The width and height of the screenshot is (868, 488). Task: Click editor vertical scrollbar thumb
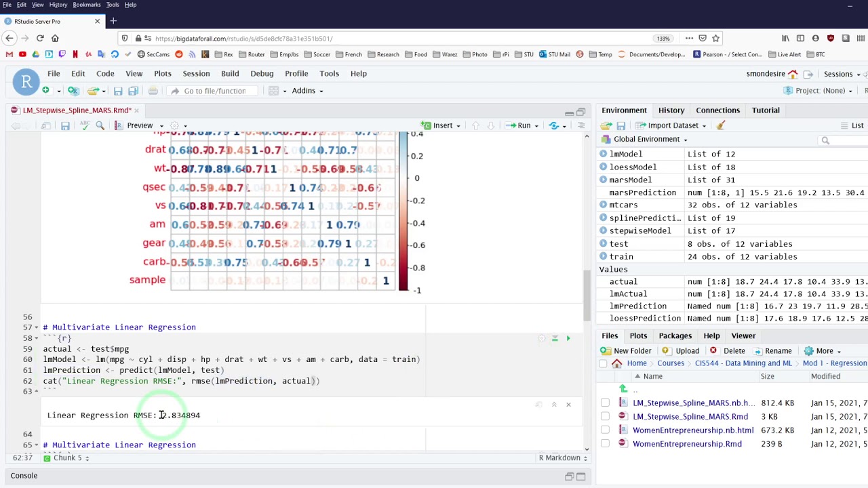coord(587,295)
